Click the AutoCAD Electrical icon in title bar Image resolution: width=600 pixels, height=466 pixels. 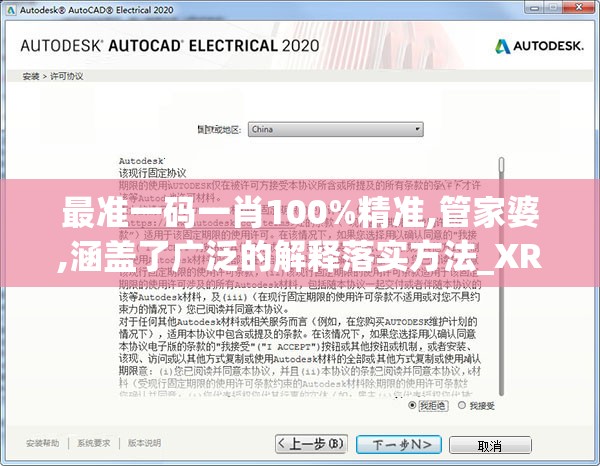11,10
